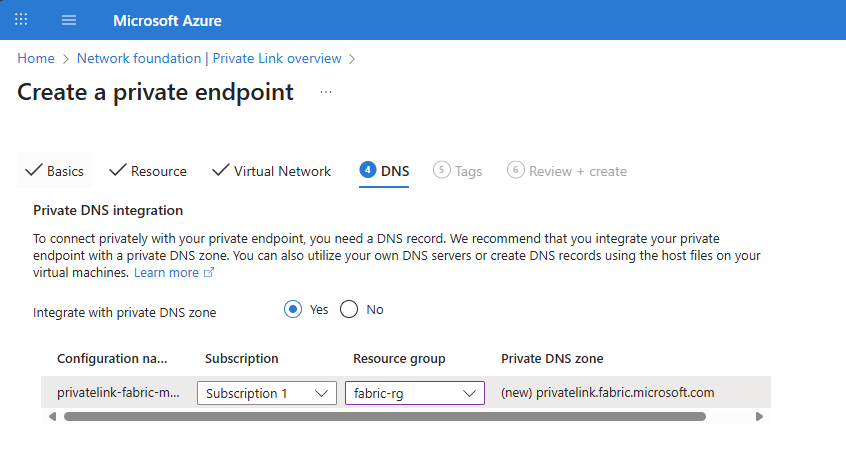
Task: Open the Azure apps waffle grid icon
Action: click(x=21, y=20)
